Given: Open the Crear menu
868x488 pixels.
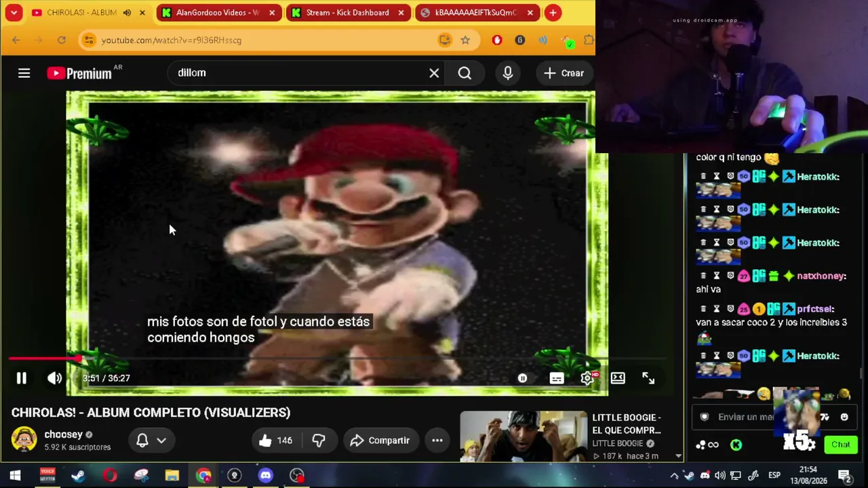Looking at the screenshot, I should (x=564, y=73).
